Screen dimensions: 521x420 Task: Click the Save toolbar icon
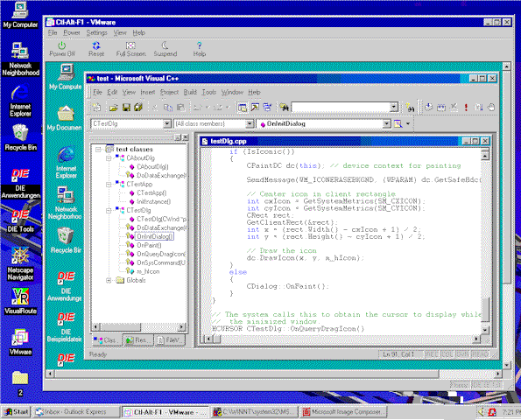tap(126, 108)
